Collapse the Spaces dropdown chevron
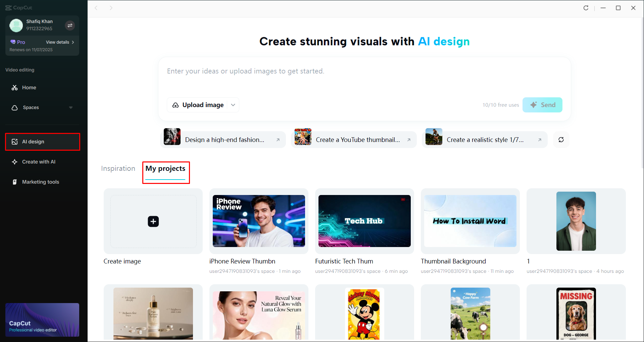The width and height of the screenshot is (644, 342). click(x=71, y=107)
